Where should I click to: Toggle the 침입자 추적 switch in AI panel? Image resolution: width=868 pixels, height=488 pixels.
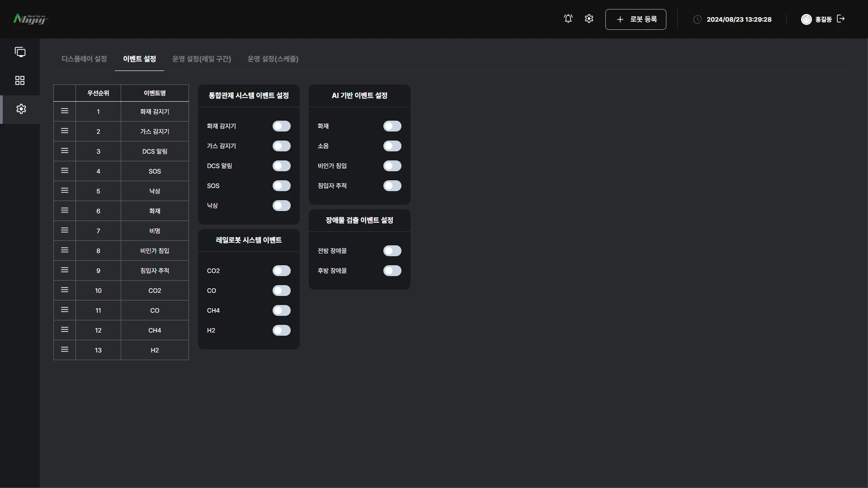coord(392,186)
